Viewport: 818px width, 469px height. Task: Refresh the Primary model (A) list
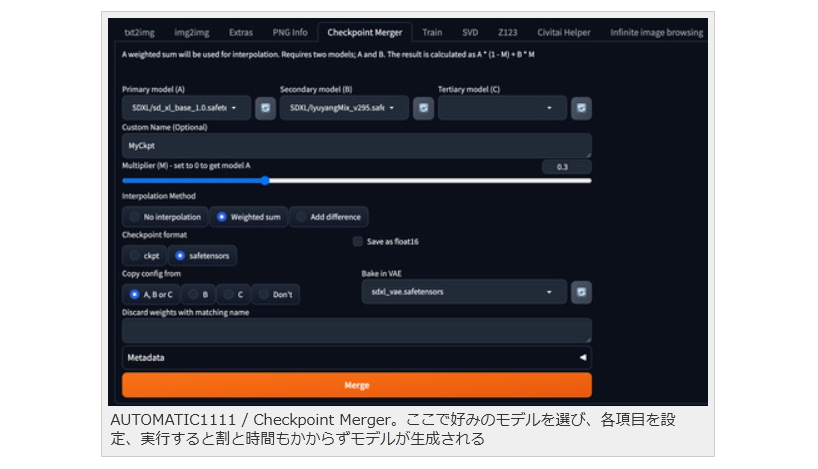tap(265, 108)
